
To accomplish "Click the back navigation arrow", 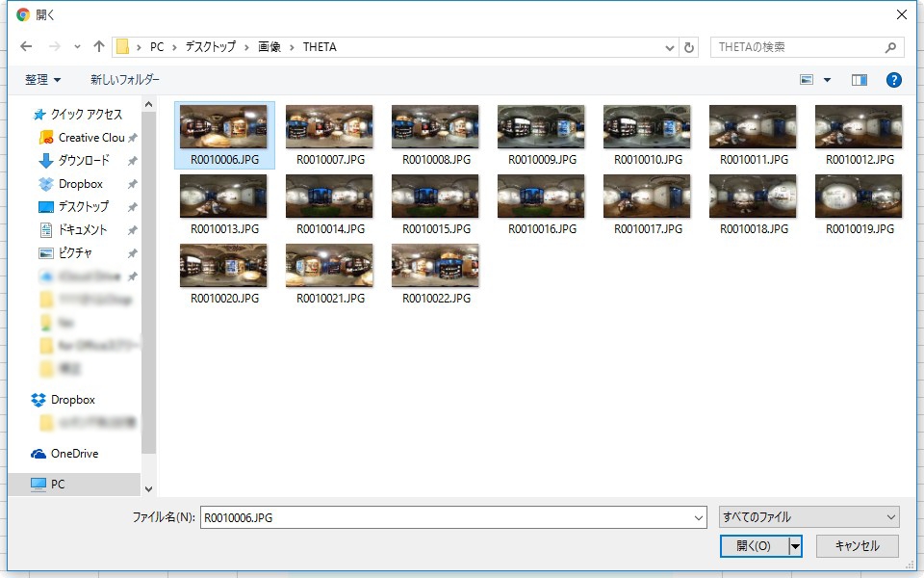I will pyautogui.click(x=26, y=46).
